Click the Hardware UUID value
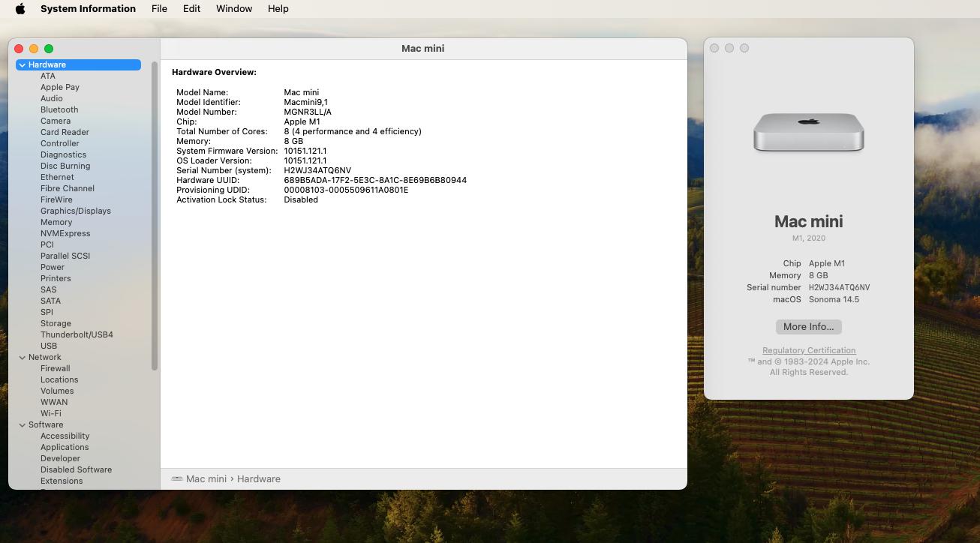The width and height of the screenshot is (980, 543). click(375, 180)
